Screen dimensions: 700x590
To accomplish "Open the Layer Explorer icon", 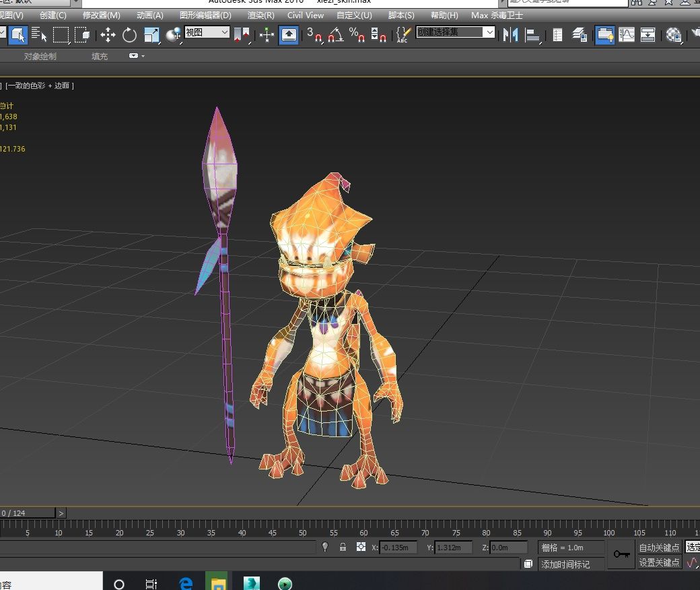I will [x=580, y=35].
